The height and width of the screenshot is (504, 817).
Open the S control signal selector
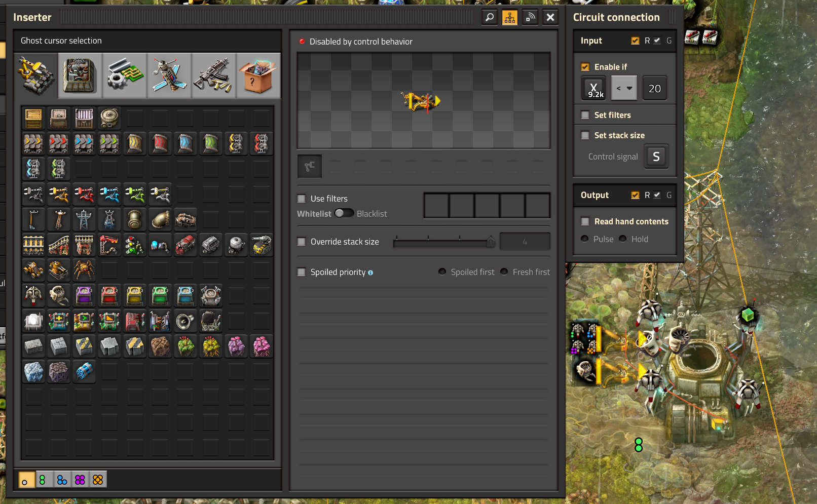[656, 157]
